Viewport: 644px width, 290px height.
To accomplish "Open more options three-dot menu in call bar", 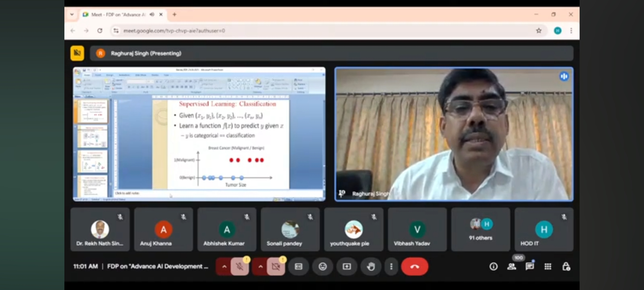I will coord(391,266).
